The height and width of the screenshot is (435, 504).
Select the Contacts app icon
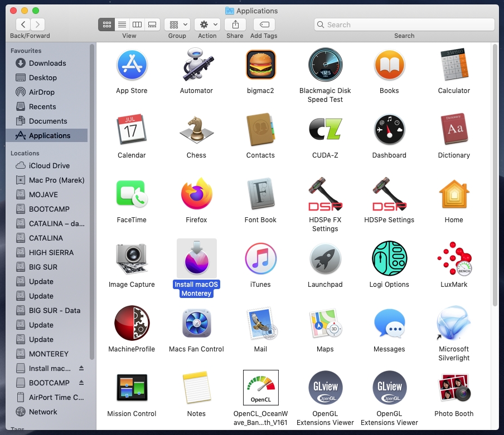click(261, 129)
